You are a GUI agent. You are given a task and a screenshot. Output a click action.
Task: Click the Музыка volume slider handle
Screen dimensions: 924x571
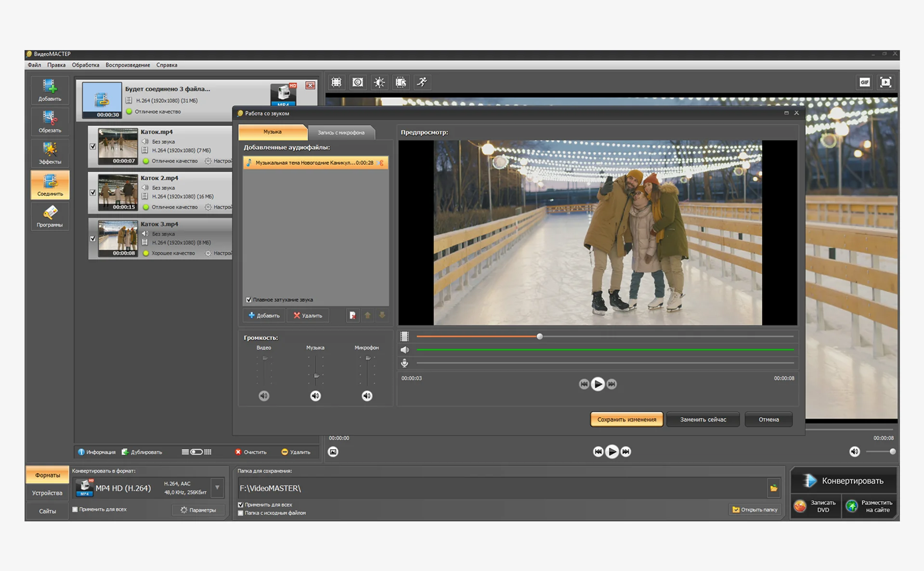[x=316, y=376]
